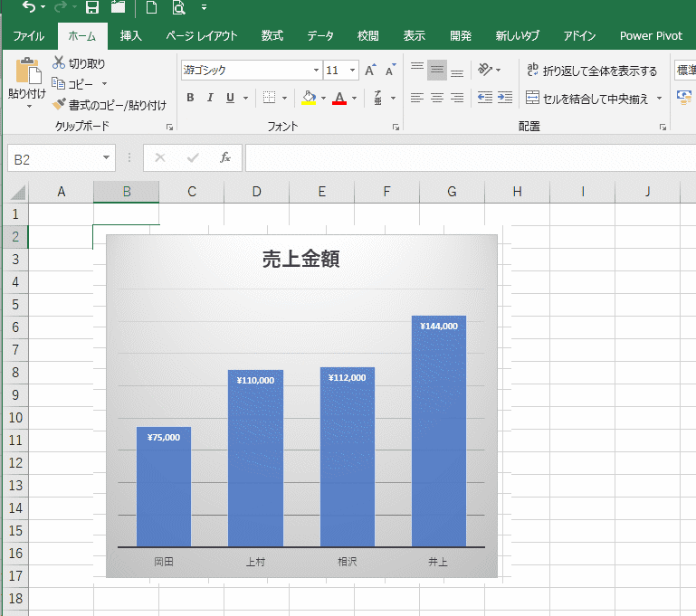The width and height of the screenshot is (696, 616).
Task: Expand merge and center dropdown arrow
Action: pos(659,98)
